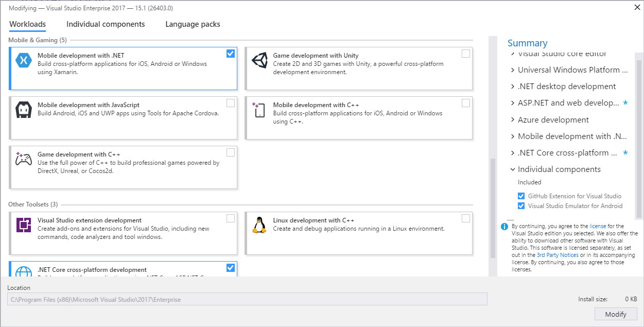
Task: Click the Unity game development icon
Action: (259, 60)
